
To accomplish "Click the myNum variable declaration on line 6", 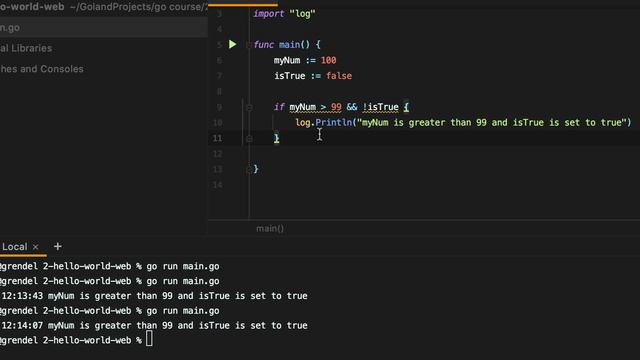I will 287,60.
